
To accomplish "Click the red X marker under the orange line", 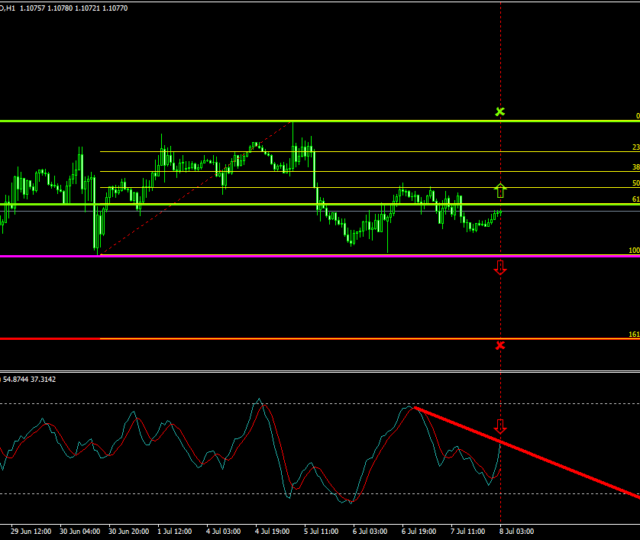I will [500, 345].
